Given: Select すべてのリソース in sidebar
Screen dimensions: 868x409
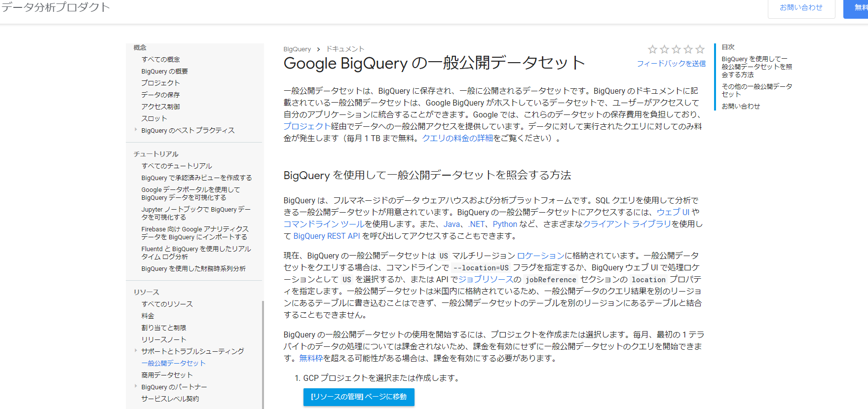Looking at the screenshot, I should click(167, 304).
